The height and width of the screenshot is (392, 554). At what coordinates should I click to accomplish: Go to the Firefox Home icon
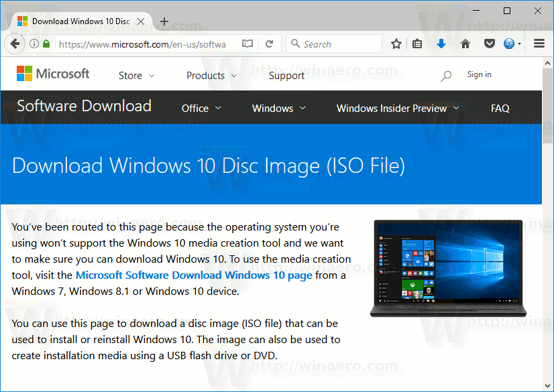tap(465, 44)
